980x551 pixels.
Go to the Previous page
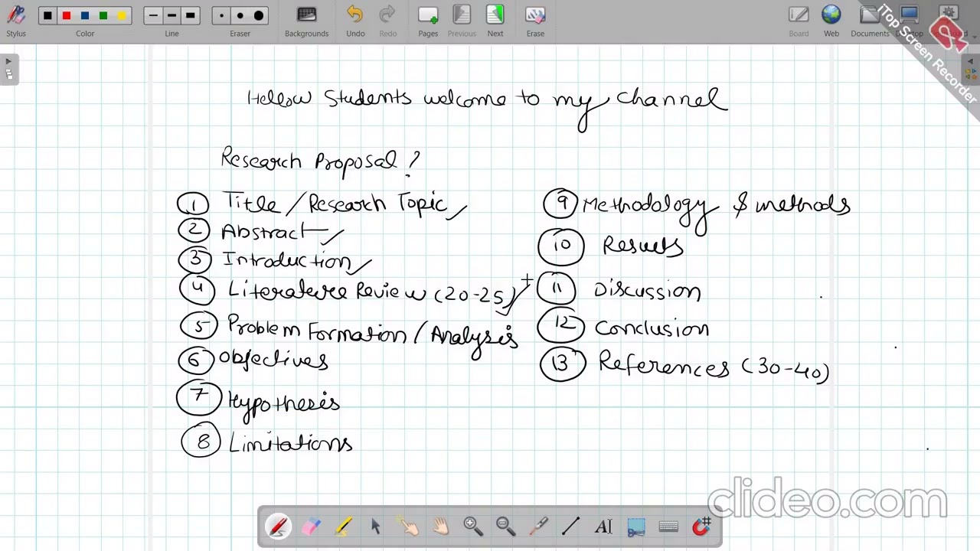tap(462, 21)
